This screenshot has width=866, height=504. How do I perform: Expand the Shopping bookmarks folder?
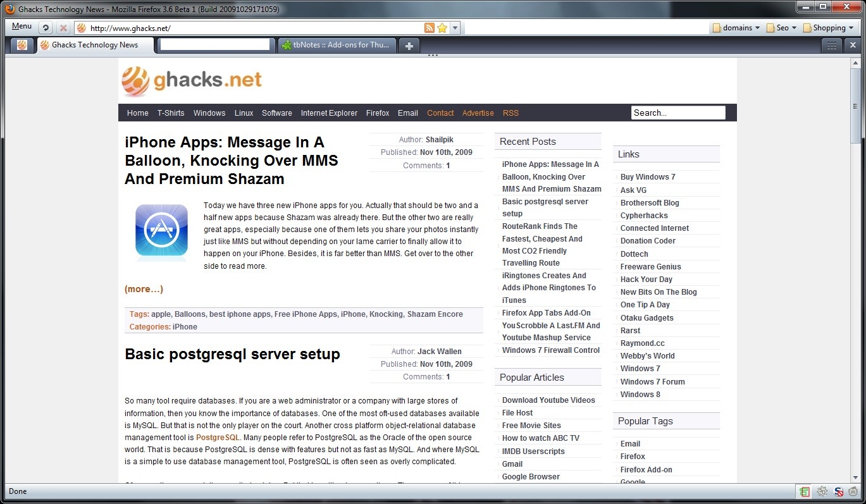click(x=828, y=28)
